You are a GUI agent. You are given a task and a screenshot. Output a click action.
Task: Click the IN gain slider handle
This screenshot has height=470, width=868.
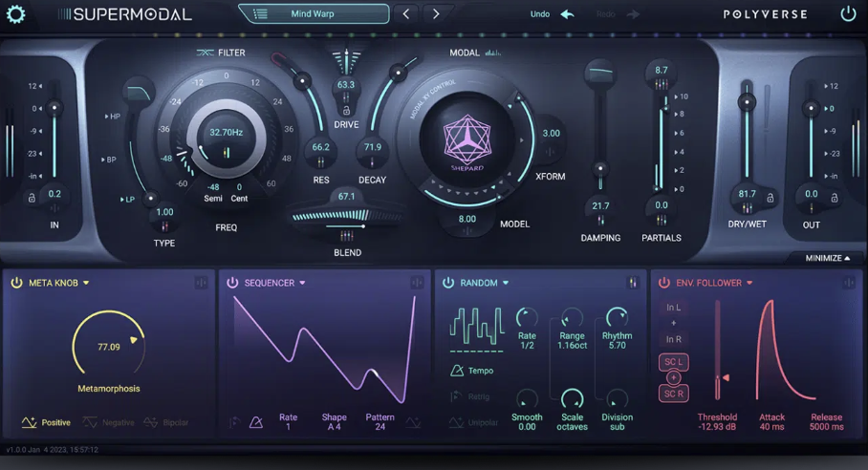click(x=54, y=107)
